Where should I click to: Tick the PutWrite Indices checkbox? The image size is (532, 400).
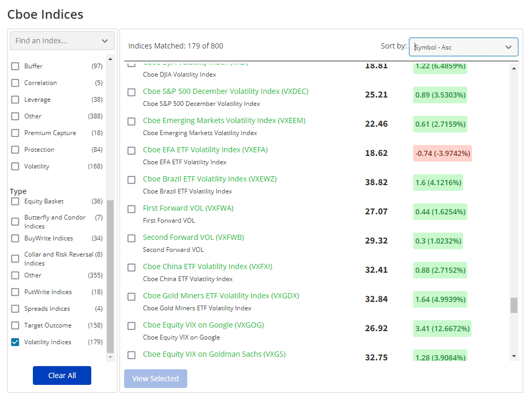click(15, 292)
